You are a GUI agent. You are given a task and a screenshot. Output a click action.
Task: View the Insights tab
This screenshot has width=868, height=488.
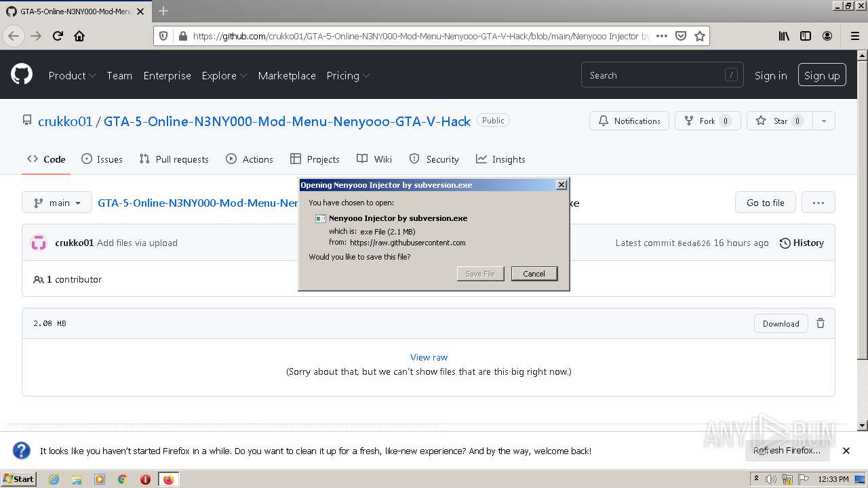click(x=500, y=159)
